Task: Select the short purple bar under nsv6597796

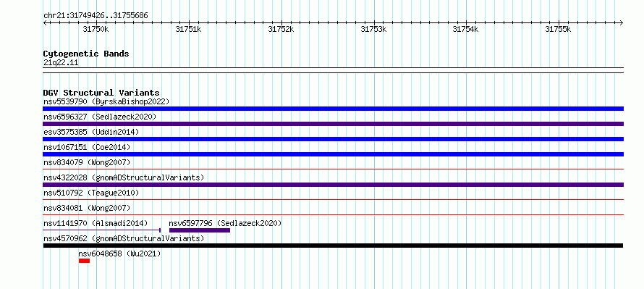Action: (x=200, y=230)
